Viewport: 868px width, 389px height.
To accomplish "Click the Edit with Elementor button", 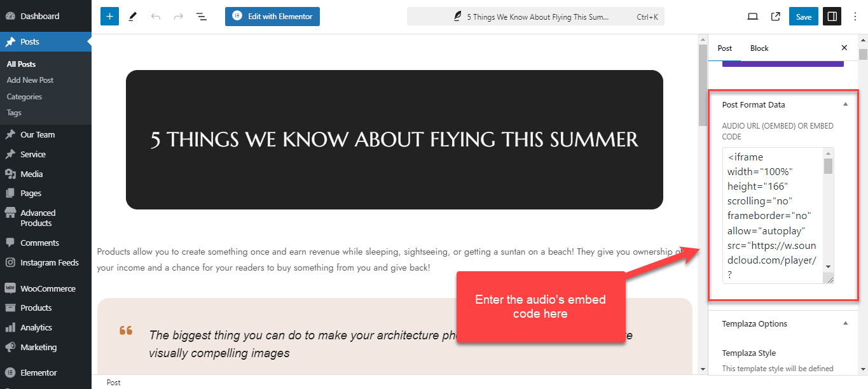I will click(272, 17).
